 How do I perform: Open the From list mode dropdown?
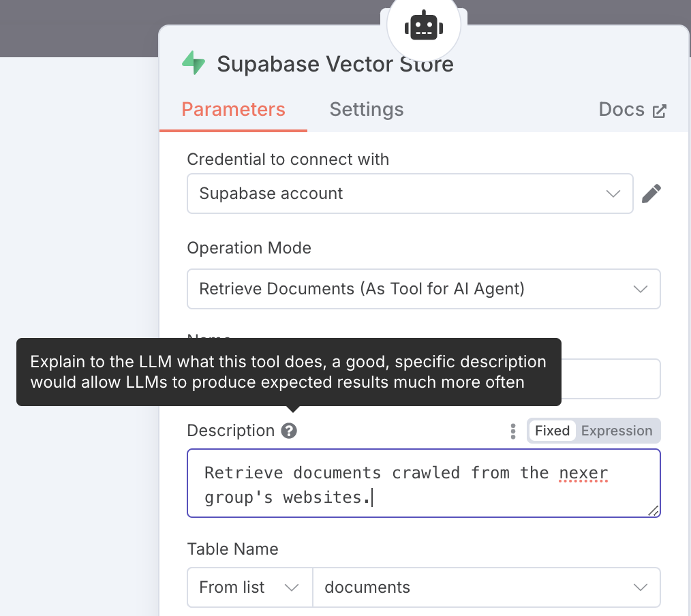coord(250,587)
